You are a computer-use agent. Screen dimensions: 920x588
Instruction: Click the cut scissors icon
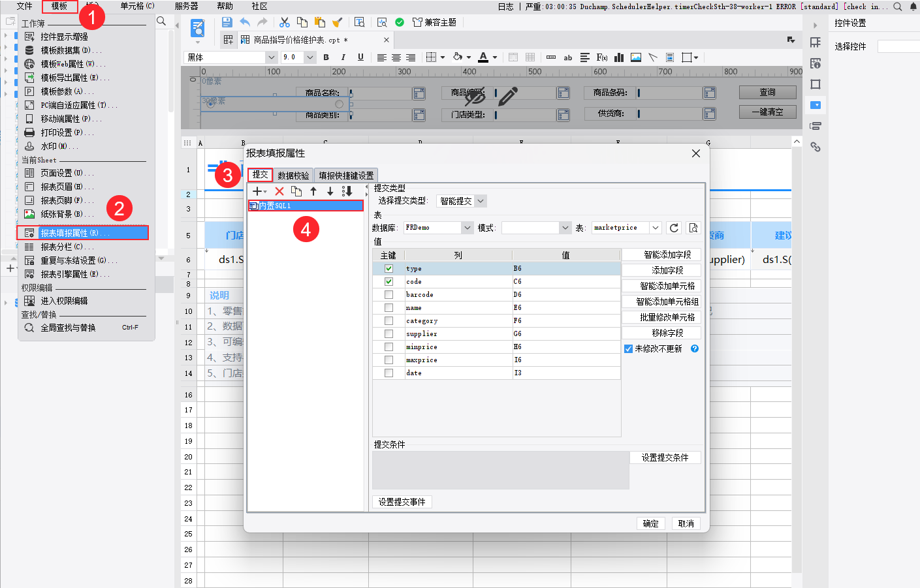tap(285, 22)
